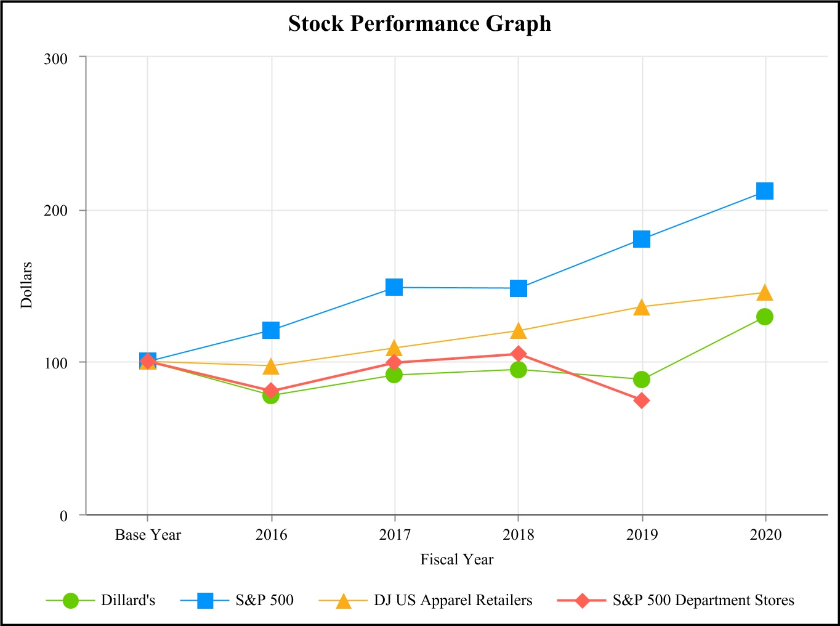Select the S&P 500 blue square at 2017

pyautogui.click(x=394, y=287)
